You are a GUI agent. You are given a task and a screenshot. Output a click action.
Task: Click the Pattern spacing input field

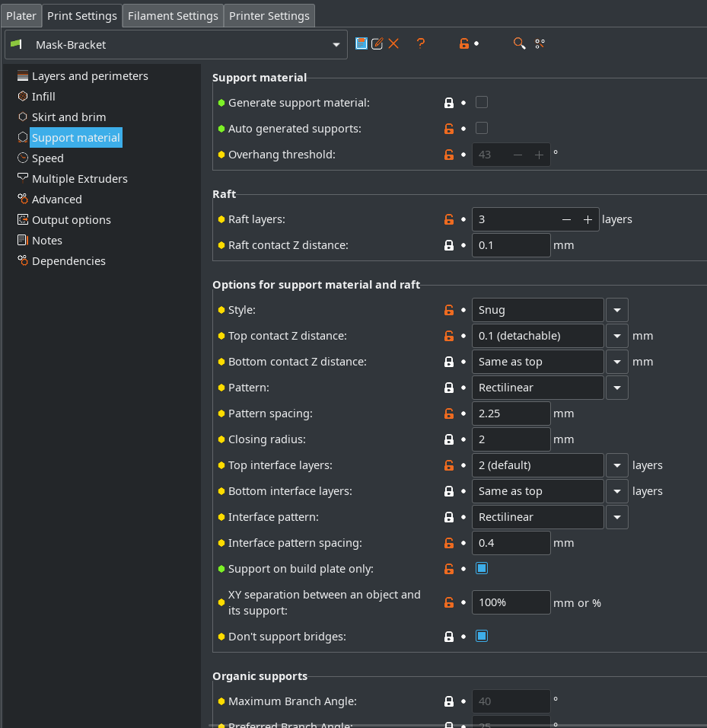pyautogui.click(x=511, y=413)
